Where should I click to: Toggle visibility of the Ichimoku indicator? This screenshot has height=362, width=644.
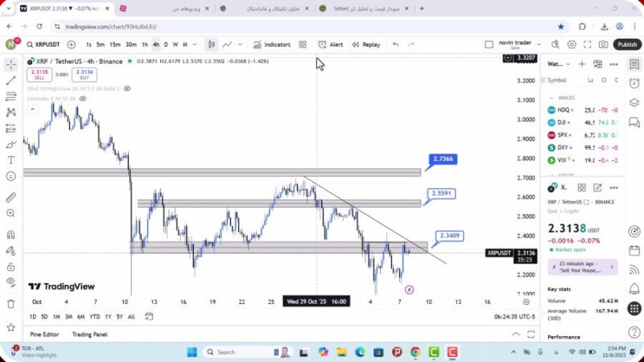(82, 99)
